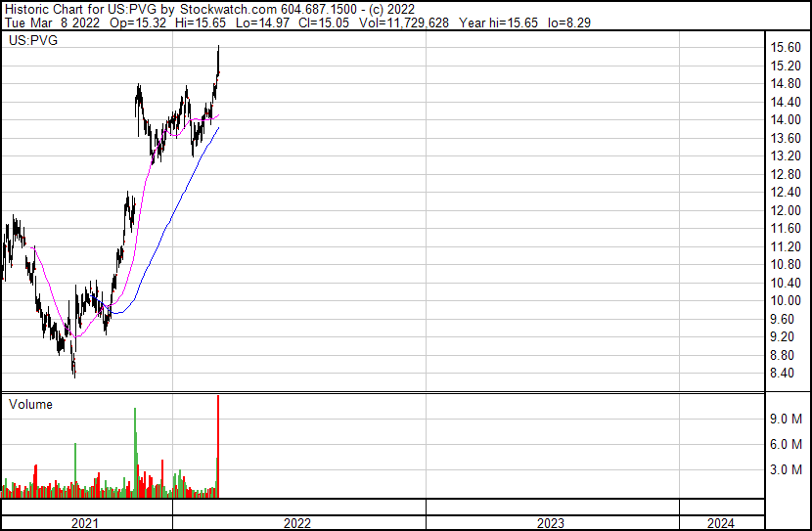
Task: Click the Cl=15.05 closing price in header
Action: pos(324,22)
